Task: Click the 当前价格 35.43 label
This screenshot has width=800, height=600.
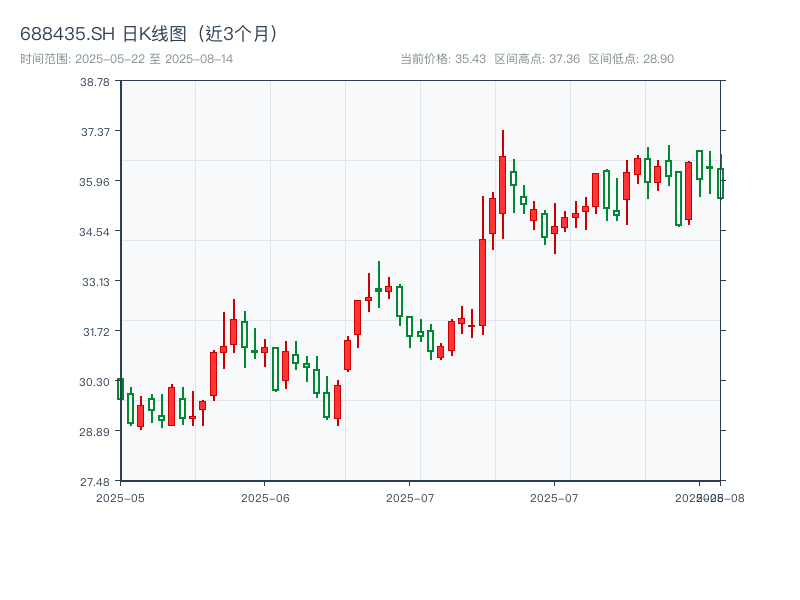Action: 443,59
